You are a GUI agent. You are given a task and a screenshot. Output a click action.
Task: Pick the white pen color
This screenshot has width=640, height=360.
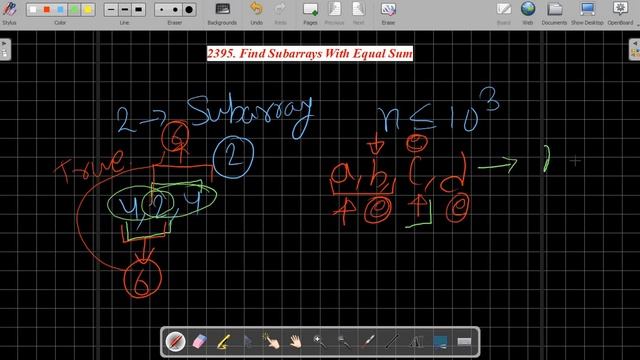33,9
